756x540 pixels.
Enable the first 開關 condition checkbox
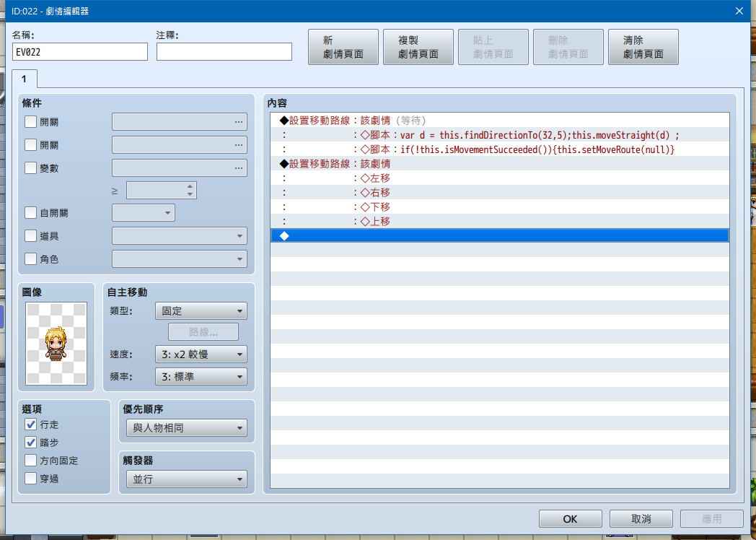click(30, 121)
